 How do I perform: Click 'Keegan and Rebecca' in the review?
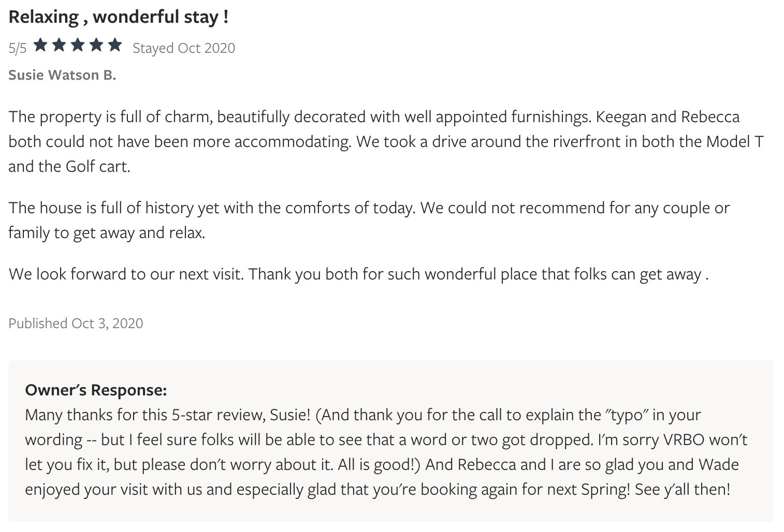tap(668, 117)
